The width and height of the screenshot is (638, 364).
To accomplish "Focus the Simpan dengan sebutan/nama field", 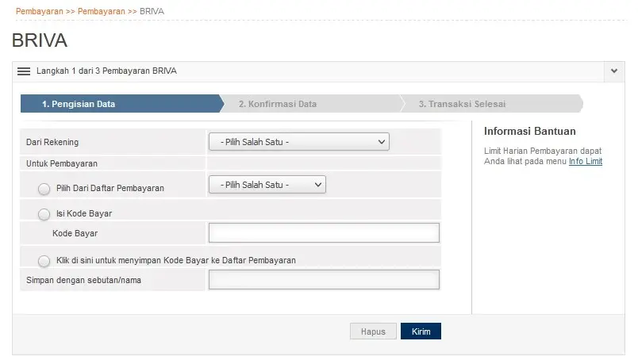I will 324,279.
